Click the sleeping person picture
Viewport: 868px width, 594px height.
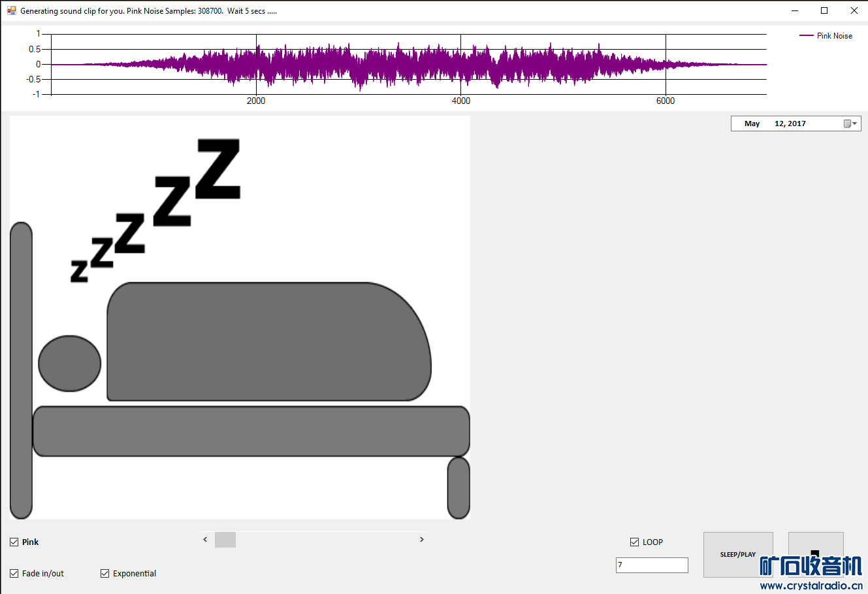point(240,318)
